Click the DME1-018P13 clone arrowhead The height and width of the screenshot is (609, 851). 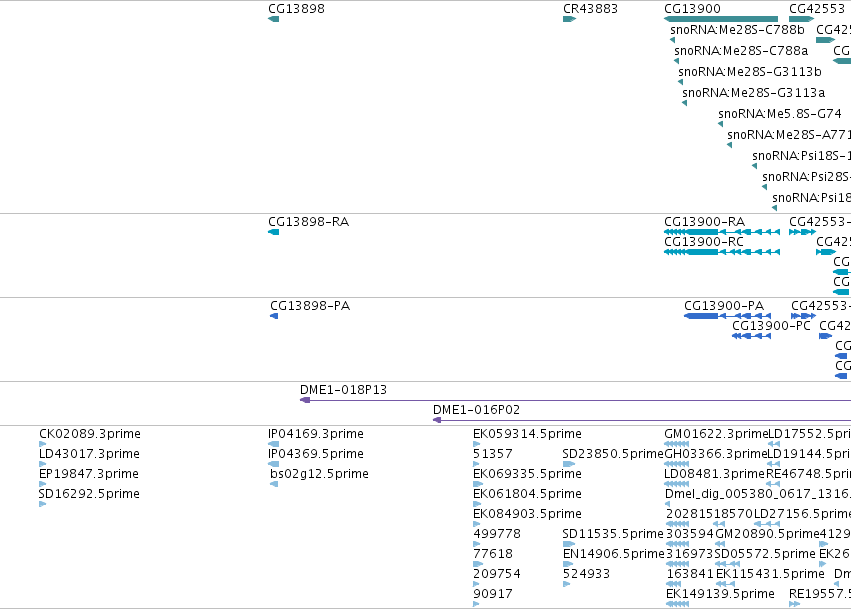[305, 400]
